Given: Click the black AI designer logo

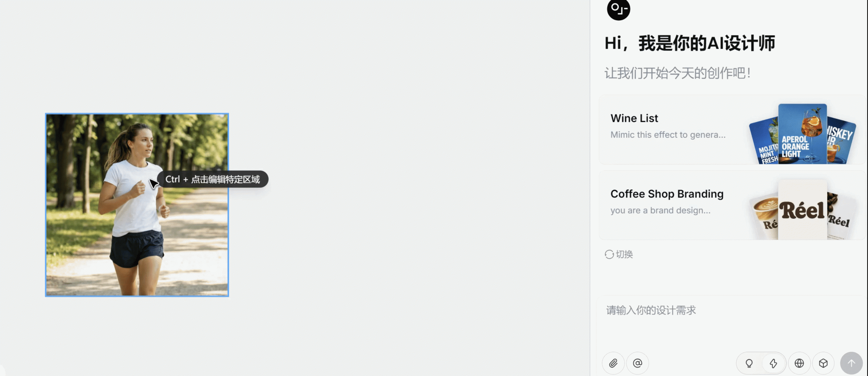Looking at the screenshot, I should (618, 9).
